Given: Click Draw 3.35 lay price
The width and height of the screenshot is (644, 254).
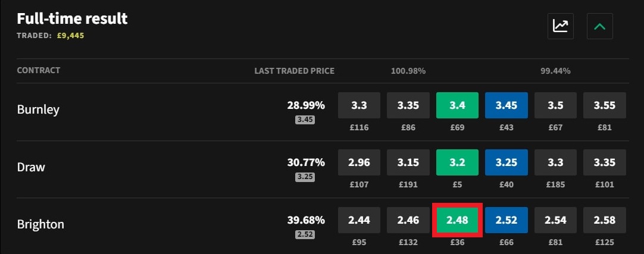Looking at the screenshot, I should pos(604,162).
